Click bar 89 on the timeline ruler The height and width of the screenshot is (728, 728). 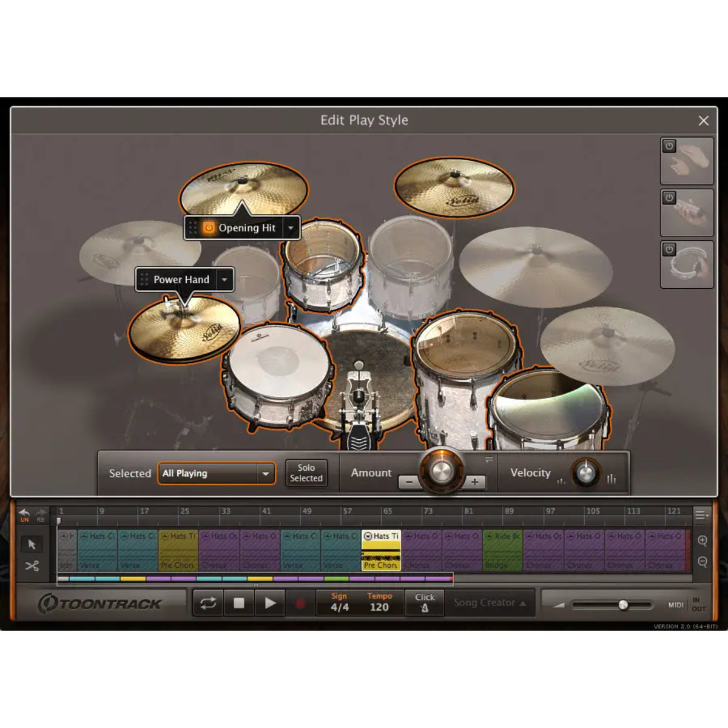tap(509, 511)
